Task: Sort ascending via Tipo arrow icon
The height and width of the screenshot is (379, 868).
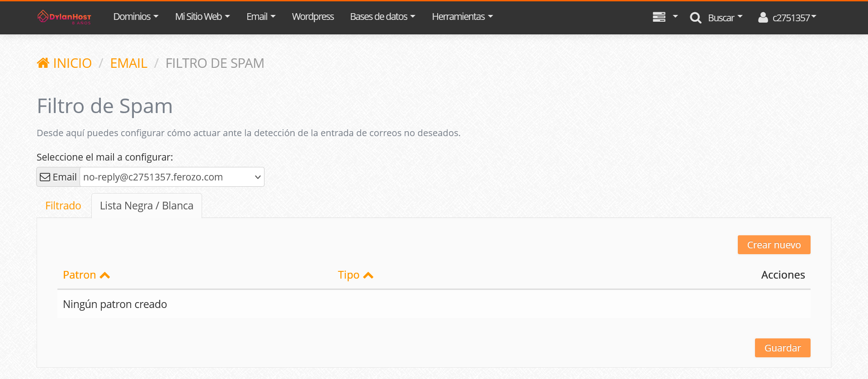Action: pyautogui.click(x=368, y=275)
